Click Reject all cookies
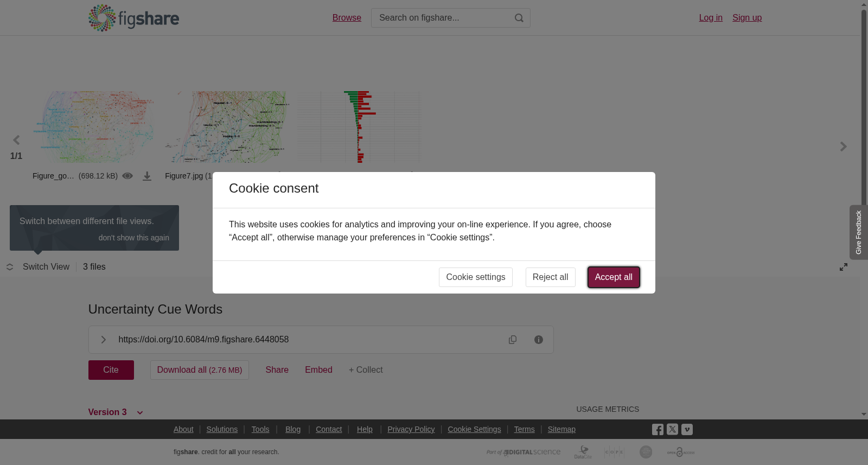 pyautogui.click(x=550, y=277)
